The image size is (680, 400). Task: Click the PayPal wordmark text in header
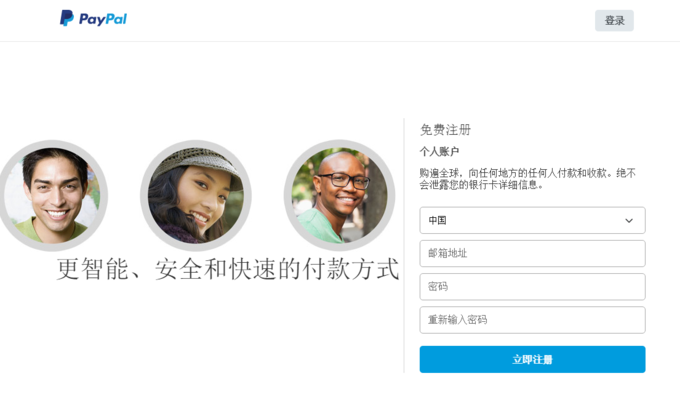point(103,19)
